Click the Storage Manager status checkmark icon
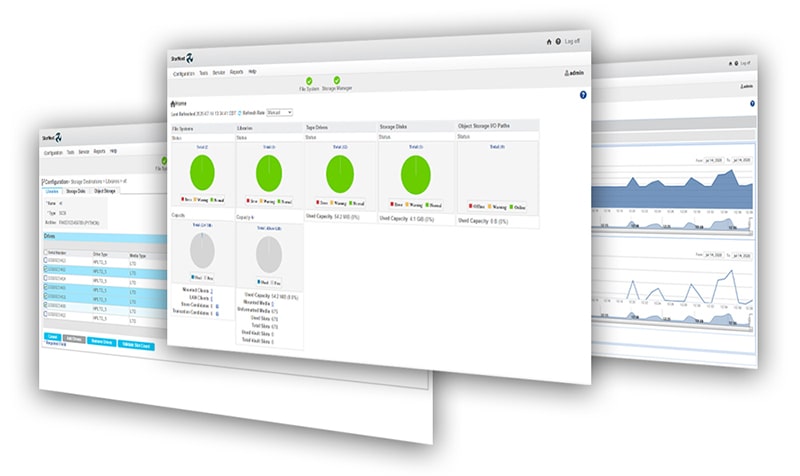The image size is (800, 476). [337, 80]
